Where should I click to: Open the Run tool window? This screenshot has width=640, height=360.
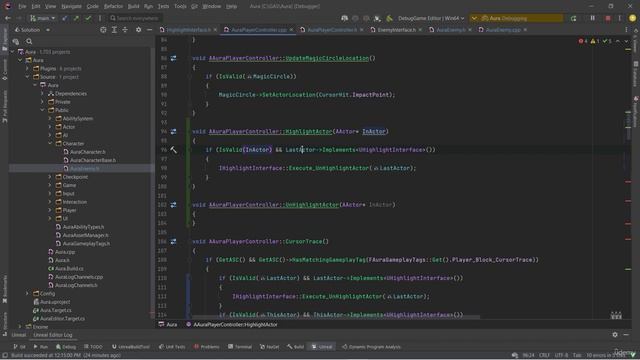[x=40, y=347]
